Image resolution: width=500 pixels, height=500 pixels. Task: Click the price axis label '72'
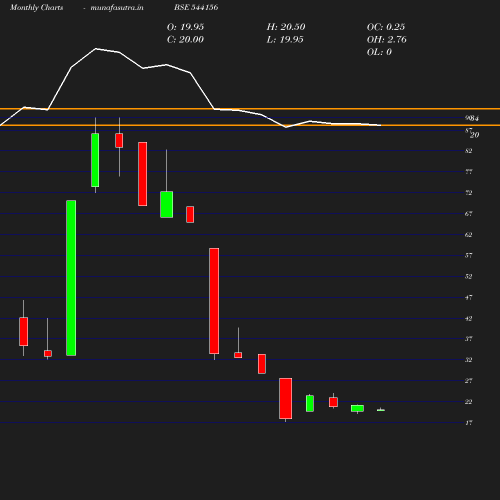click(469, 193)
